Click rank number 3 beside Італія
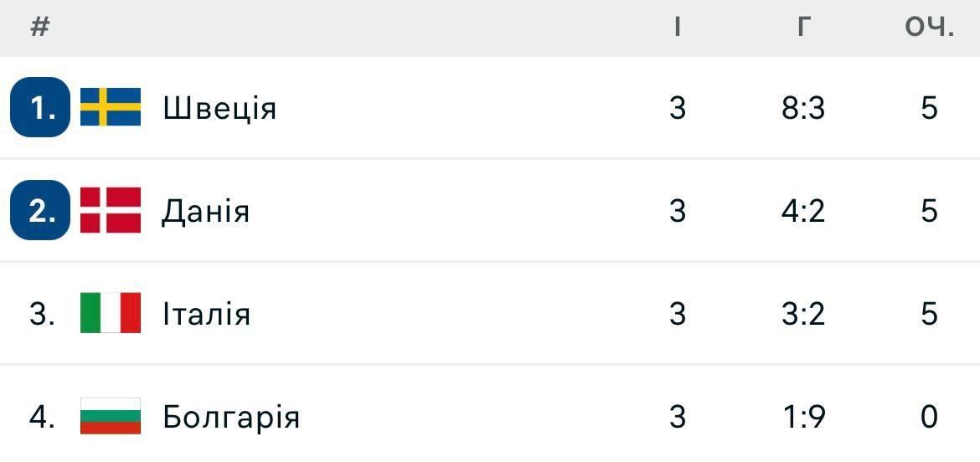Screen dimensions: 980x462 [42, 313]
